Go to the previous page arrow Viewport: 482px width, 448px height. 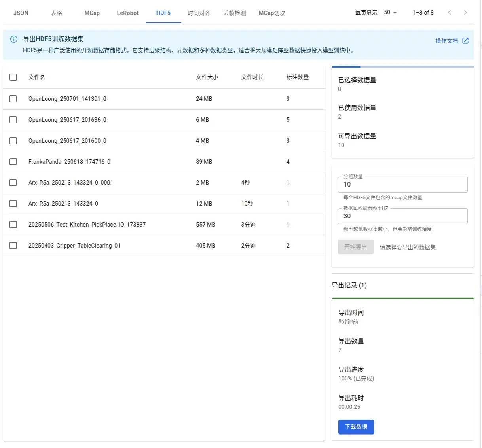450,13
